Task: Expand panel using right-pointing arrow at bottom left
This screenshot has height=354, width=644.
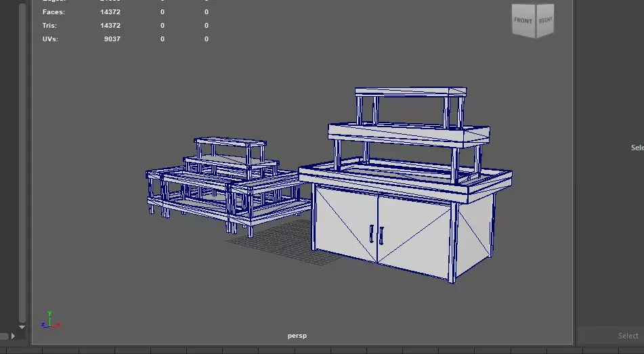Action: 13,336
